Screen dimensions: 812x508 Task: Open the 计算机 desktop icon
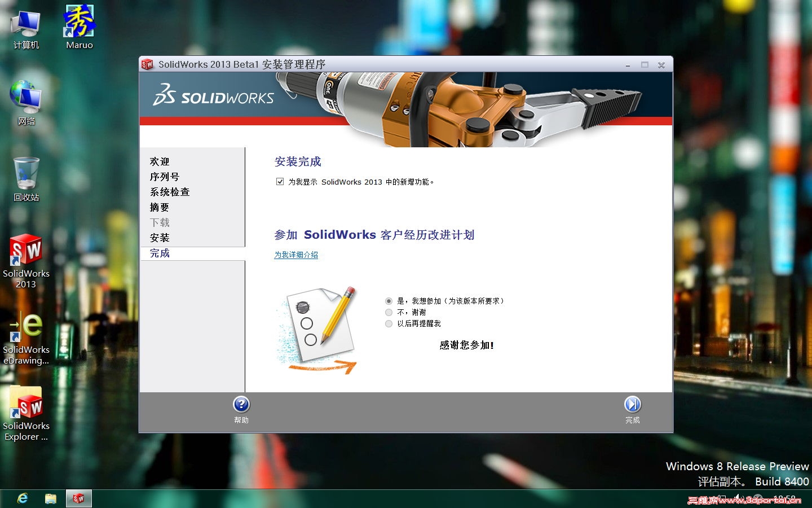click(26, 29)
